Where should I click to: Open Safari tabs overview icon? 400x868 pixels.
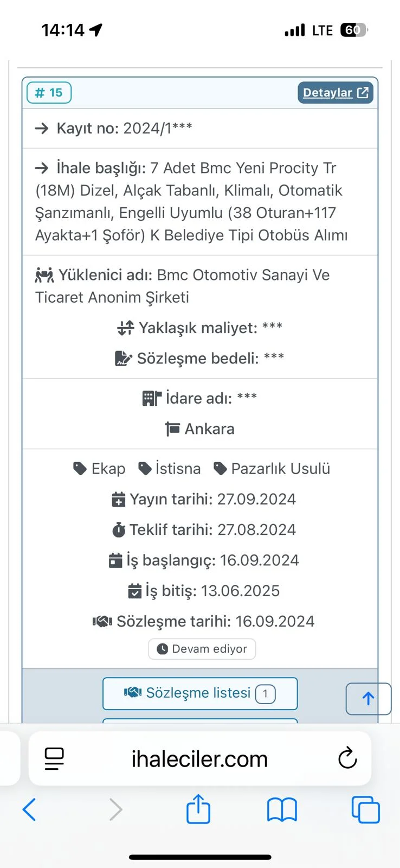(x=366, y=810)
